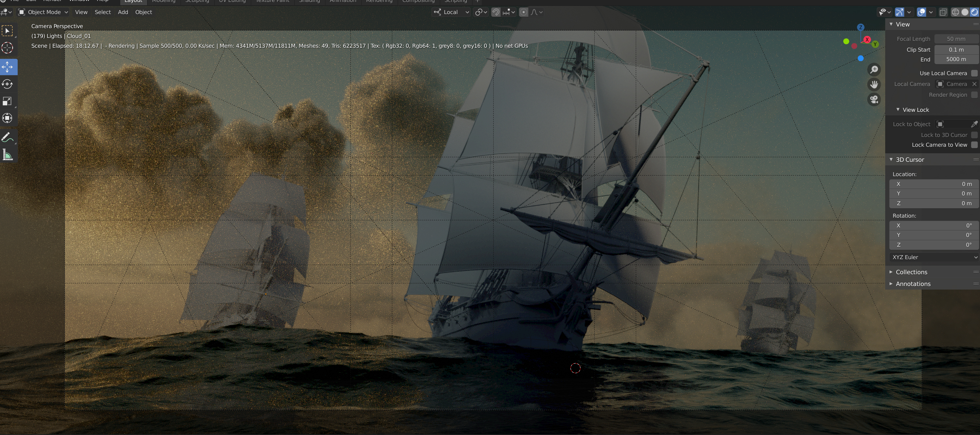Clear the Local Camera field with X
980x435 pixels.
tap(974, 84)
